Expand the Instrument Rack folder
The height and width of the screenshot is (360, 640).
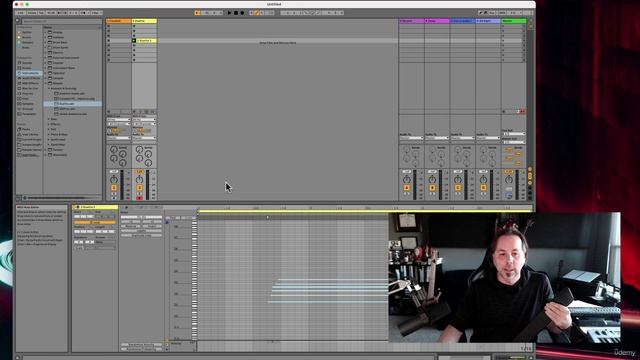pos(46,68)
